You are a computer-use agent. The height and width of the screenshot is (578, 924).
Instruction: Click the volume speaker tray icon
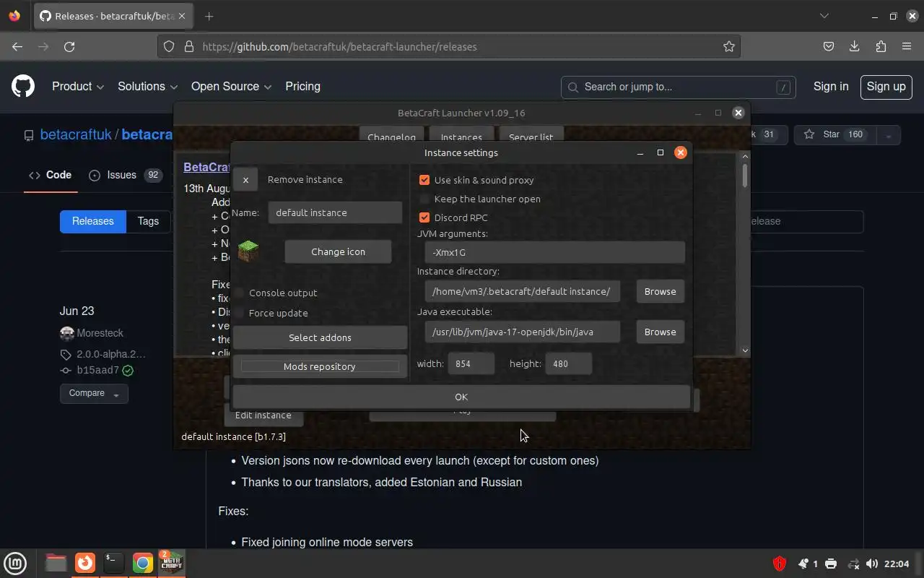coord(872,564)
